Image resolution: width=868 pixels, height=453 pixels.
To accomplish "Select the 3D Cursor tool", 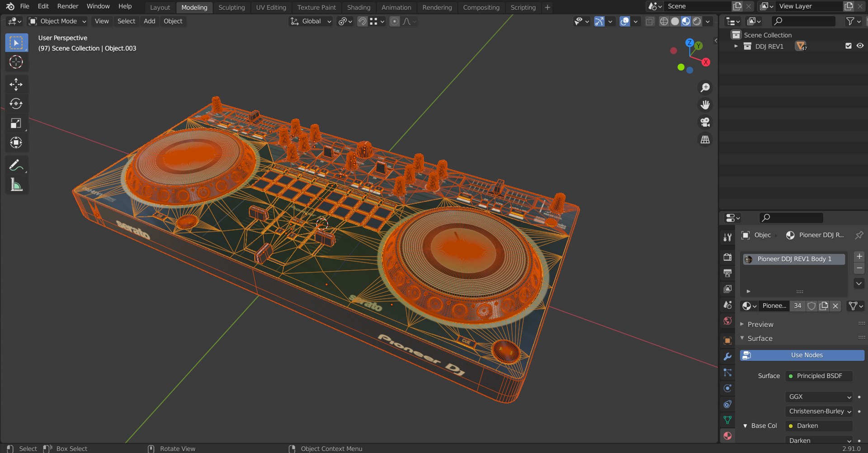I will tap(16, 62).
